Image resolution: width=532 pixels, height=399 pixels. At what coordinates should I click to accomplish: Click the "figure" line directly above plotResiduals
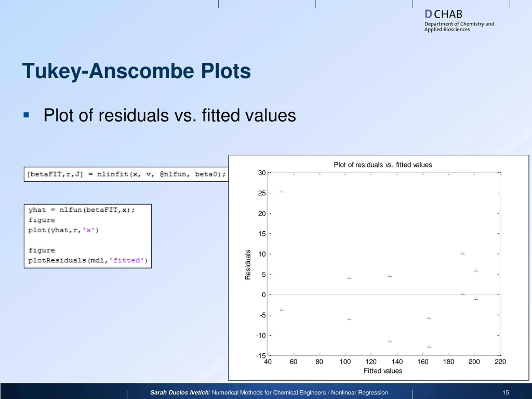[42, 250]
